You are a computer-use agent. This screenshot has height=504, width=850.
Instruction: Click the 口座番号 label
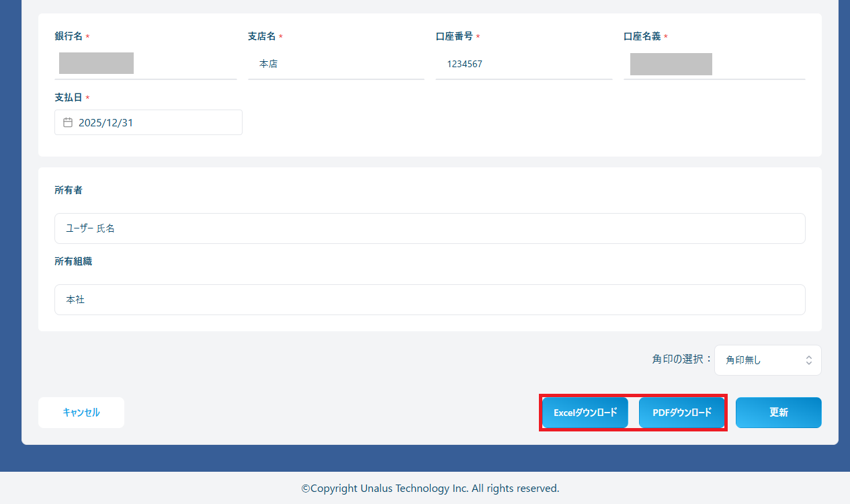tap(454, 36)
